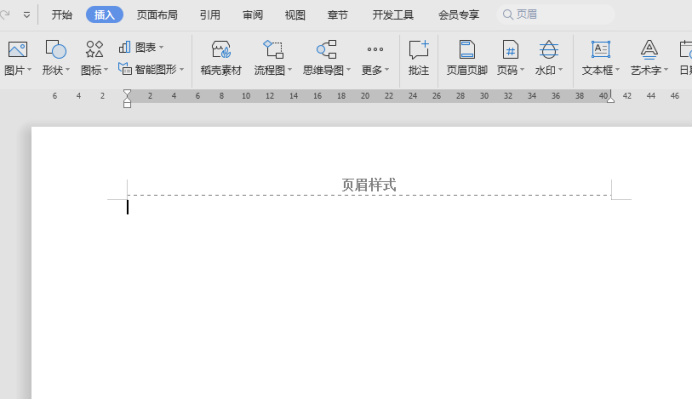Switch to the 视图 tab
The image size is (693, 400).
[x=295, y=15]
